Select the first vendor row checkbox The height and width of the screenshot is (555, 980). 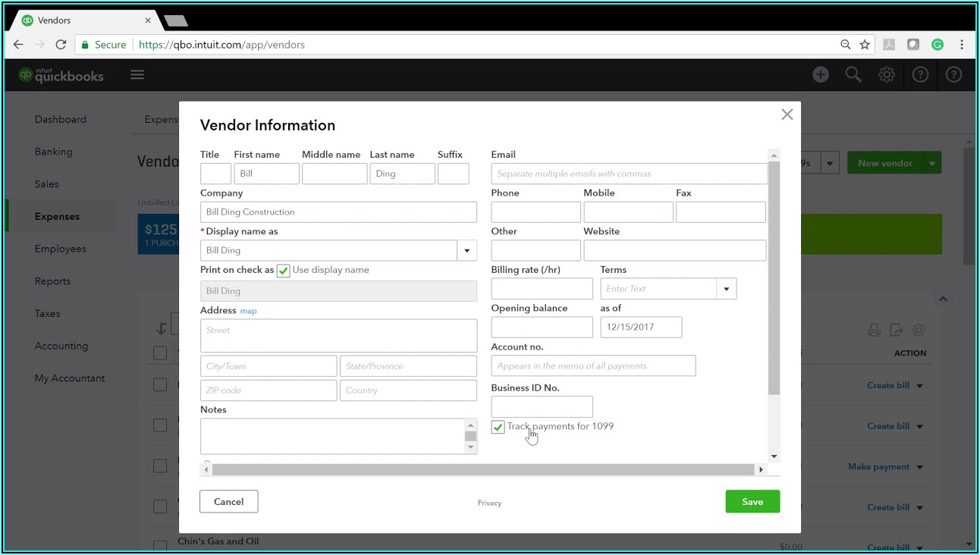click(160, 384)
